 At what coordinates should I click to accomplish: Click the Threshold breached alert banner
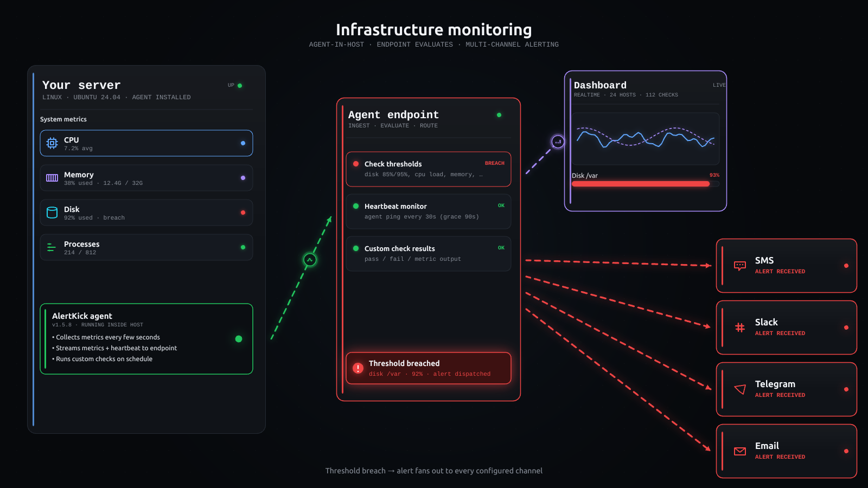429,368
